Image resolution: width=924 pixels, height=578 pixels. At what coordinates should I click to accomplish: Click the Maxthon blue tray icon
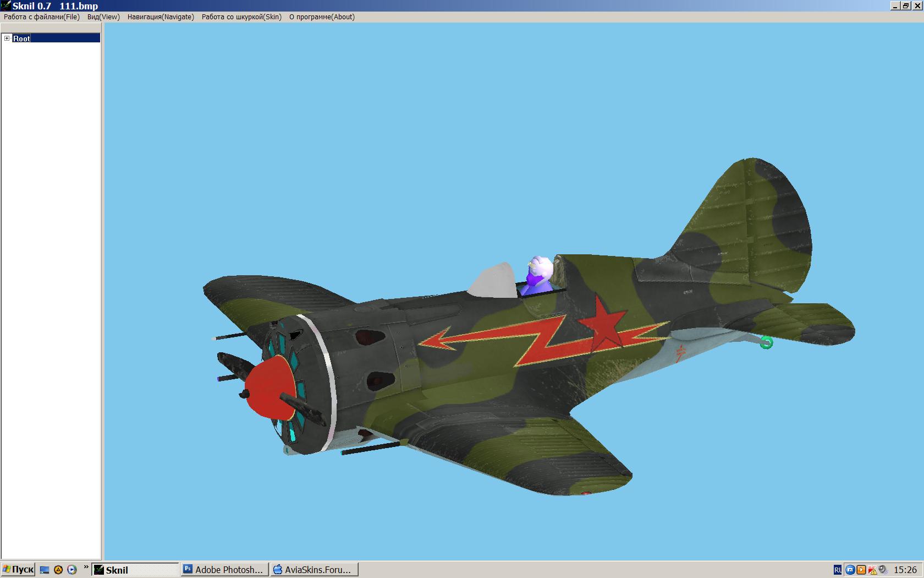[x=850, y=570]
